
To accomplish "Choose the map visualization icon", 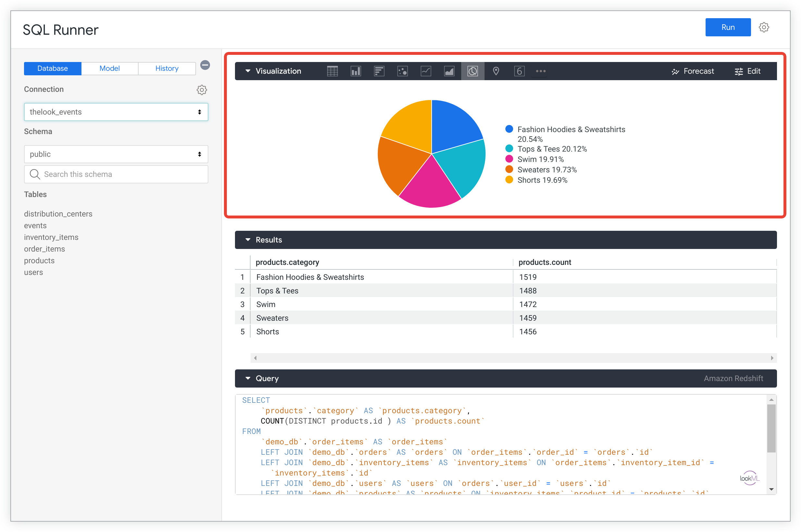I will point(496,71).
